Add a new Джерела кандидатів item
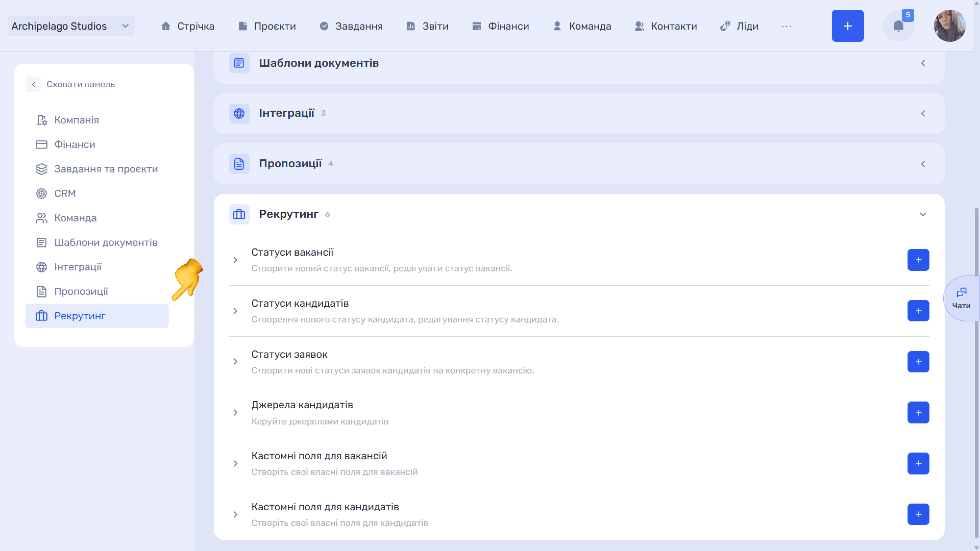 (x=918, y=412)
